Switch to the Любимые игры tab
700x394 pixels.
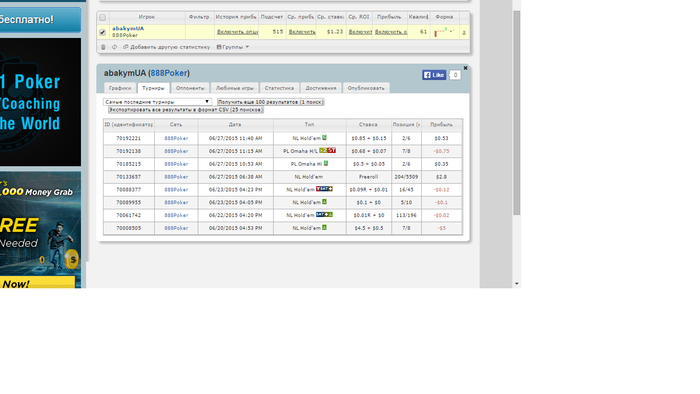[235, 88]
